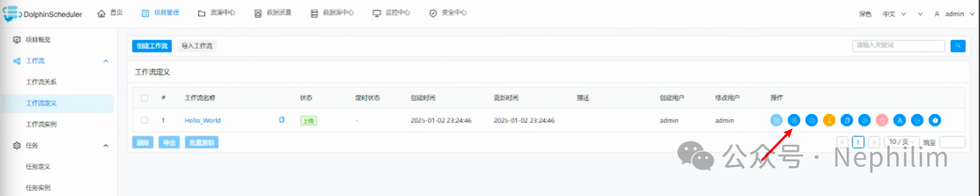980x196 pixels.
Task: Show the tree view icon for Hello_World
Action: coord(900,120)
